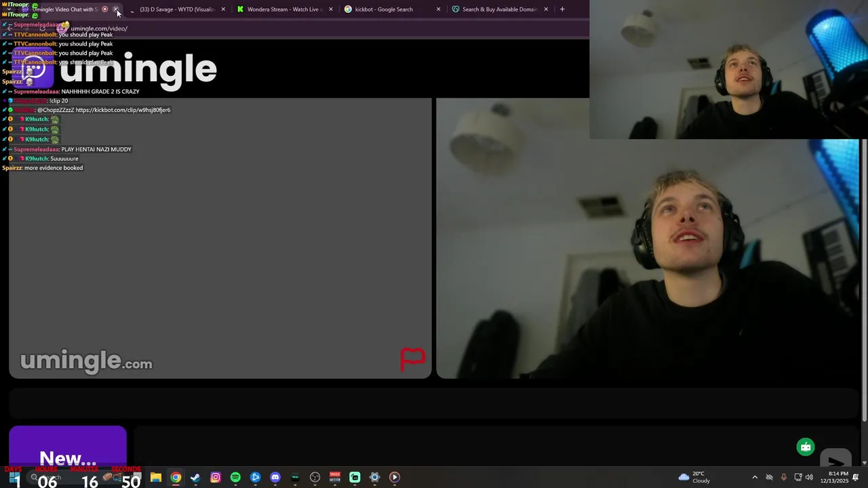This screenshot has width=868, height=488.
Task: Click the large umingle logo heading
Action: point(138,69)
